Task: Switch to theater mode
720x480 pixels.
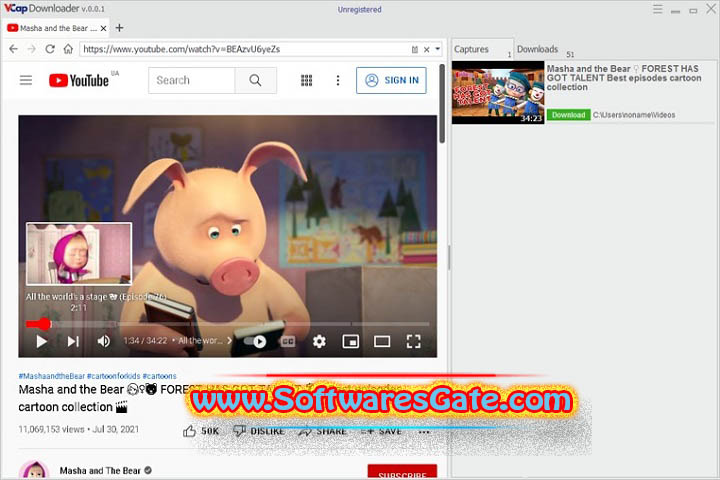Action: [x=382, y=341]
